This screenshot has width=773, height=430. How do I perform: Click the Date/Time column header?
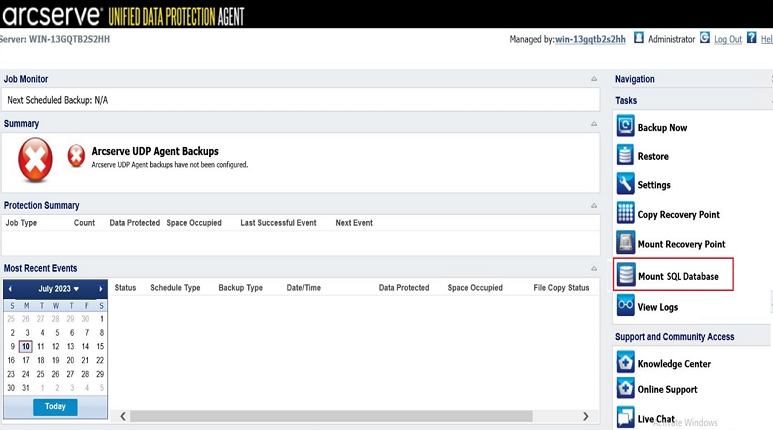pos(304,288)
